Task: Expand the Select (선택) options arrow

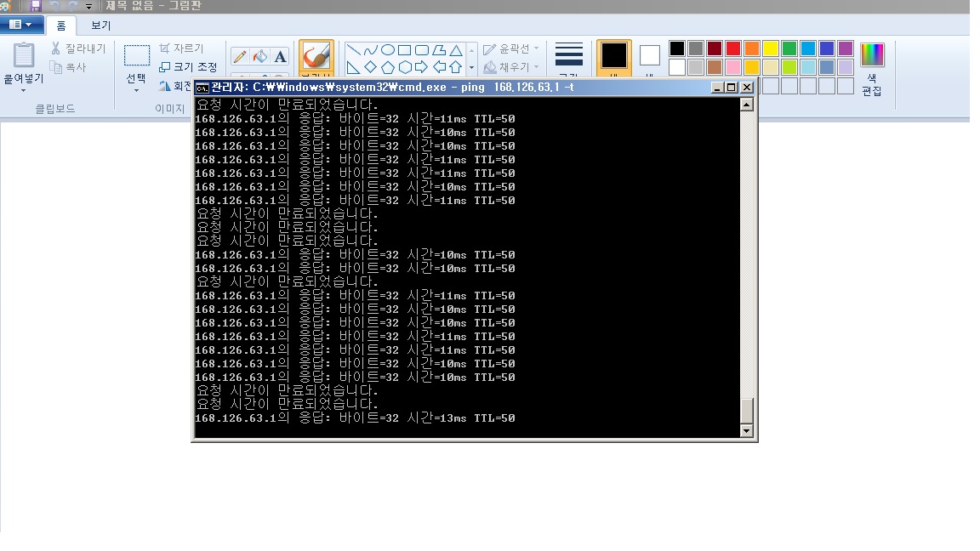Action: (136, 91)
